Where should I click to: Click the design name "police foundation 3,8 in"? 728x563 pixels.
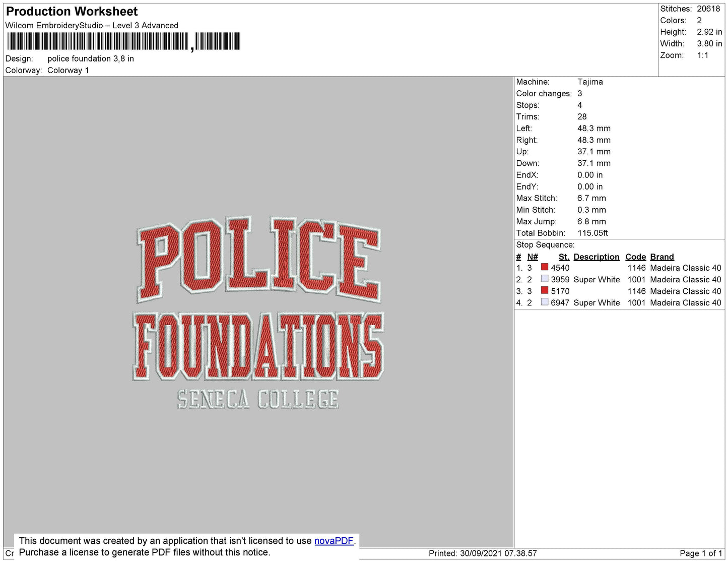(x=91, y=58)
